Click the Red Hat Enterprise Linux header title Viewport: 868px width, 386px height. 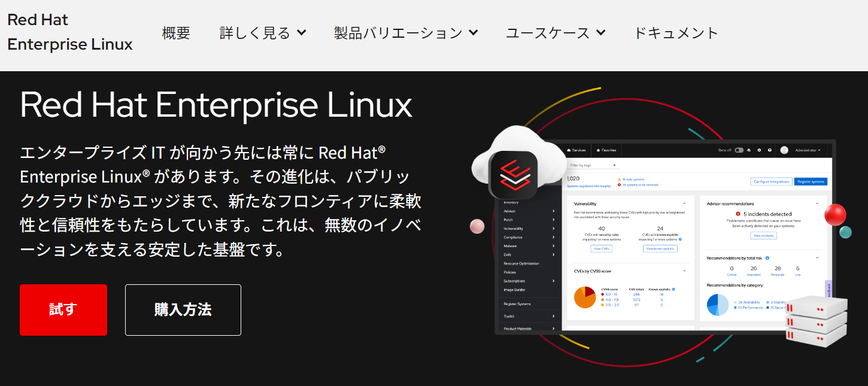(x=70, y=32)
